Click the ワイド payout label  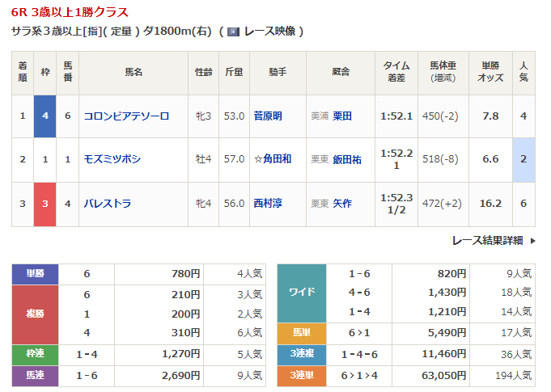[x=301, y=292]
